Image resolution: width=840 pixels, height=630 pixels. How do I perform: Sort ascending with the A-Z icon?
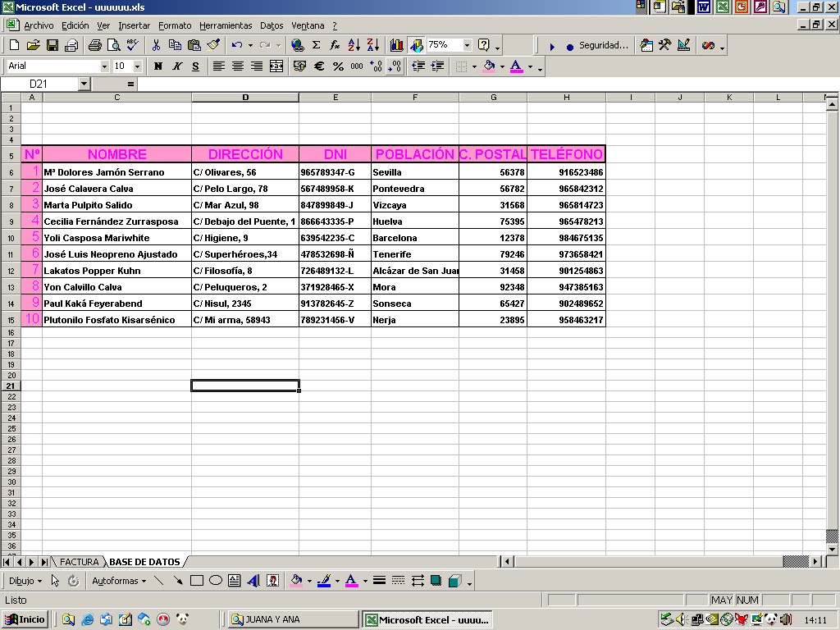[x=353, y=44]
